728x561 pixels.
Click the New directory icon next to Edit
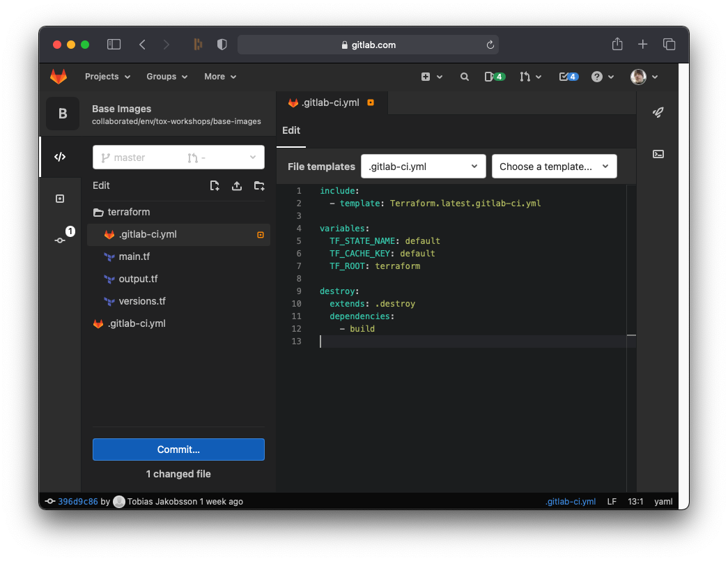pos(258,185)
